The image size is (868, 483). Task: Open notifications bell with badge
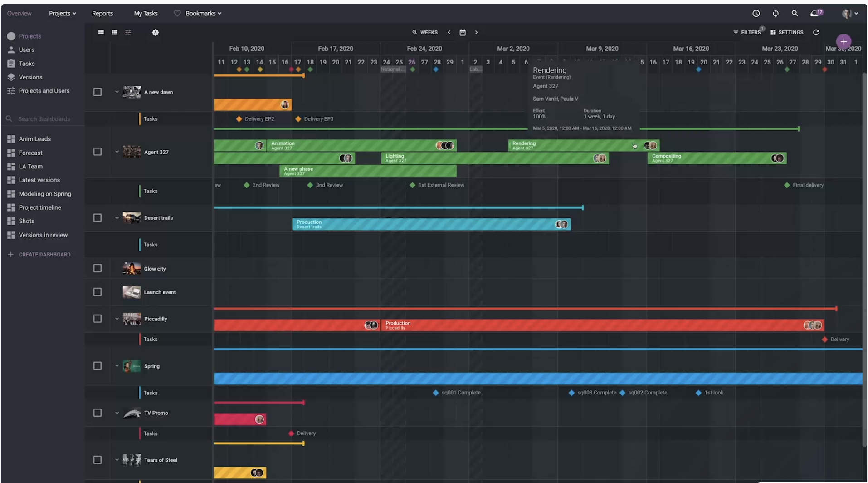point(815,14)
